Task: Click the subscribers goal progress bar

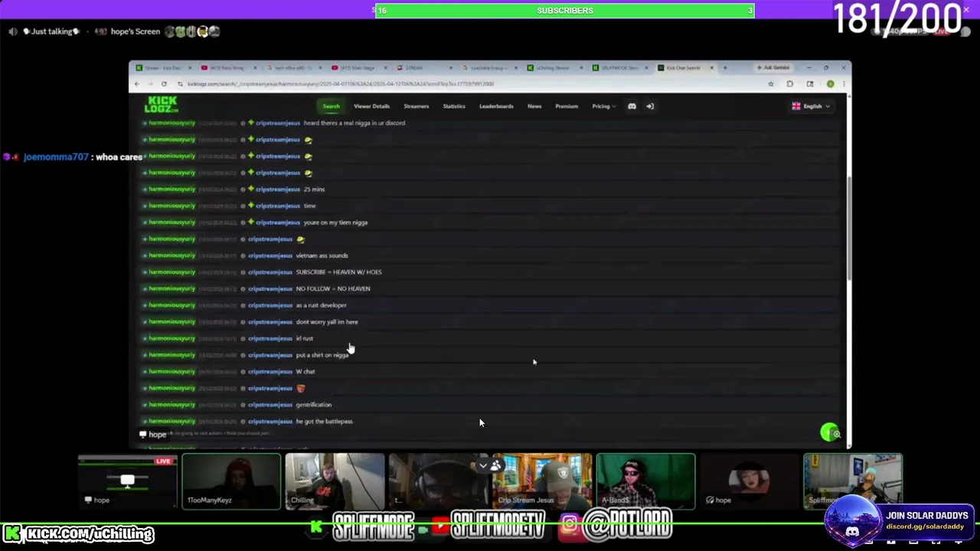Action: tap(565, 11)
